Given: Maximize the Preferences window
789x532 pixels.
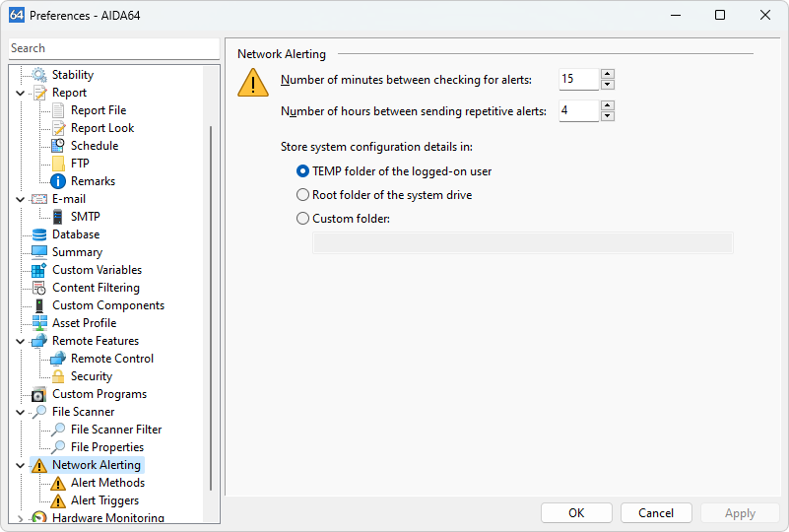Looking at the screenshot, I should pos(720,15).
